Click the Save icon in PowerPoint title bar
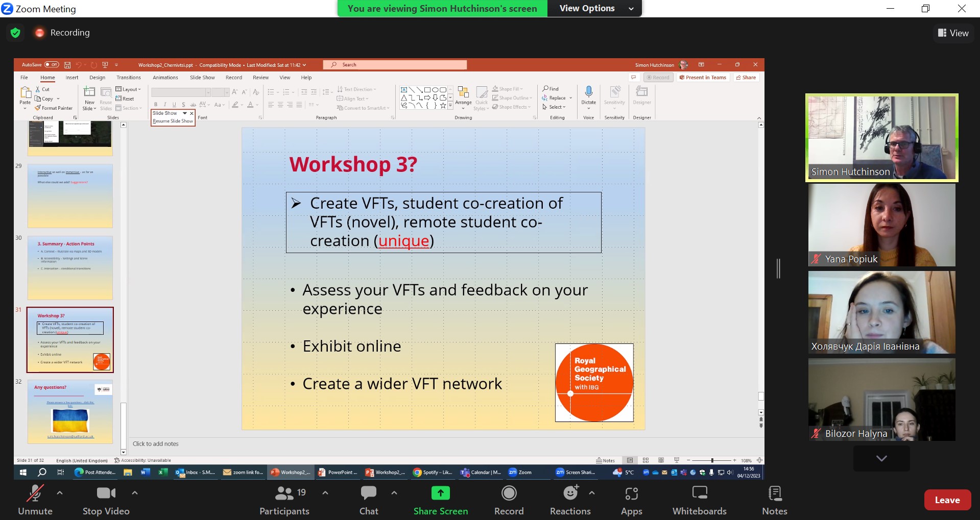 [67, 65]
